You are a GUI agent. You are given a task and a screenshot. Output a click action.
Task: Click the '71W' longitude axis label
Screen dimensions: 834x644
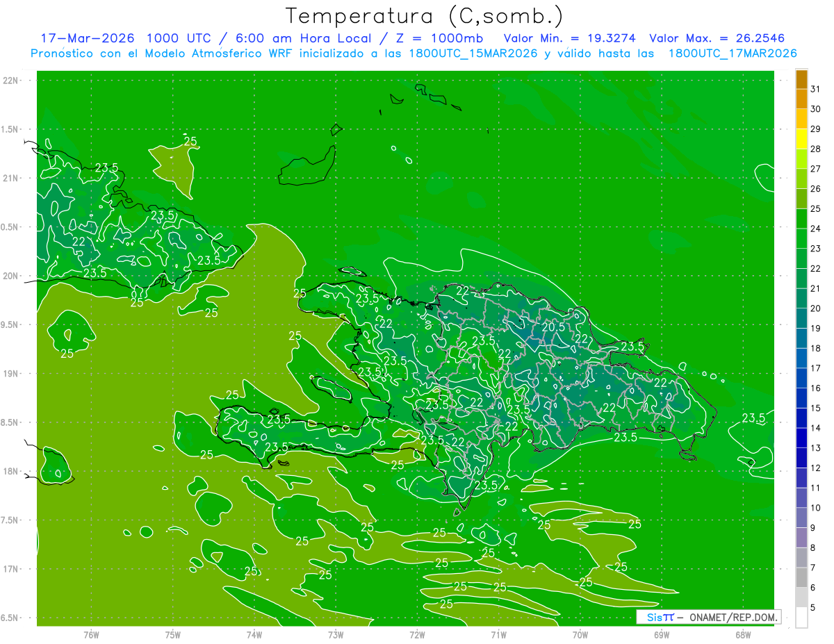pyautogui.click(x=498, y=636)
